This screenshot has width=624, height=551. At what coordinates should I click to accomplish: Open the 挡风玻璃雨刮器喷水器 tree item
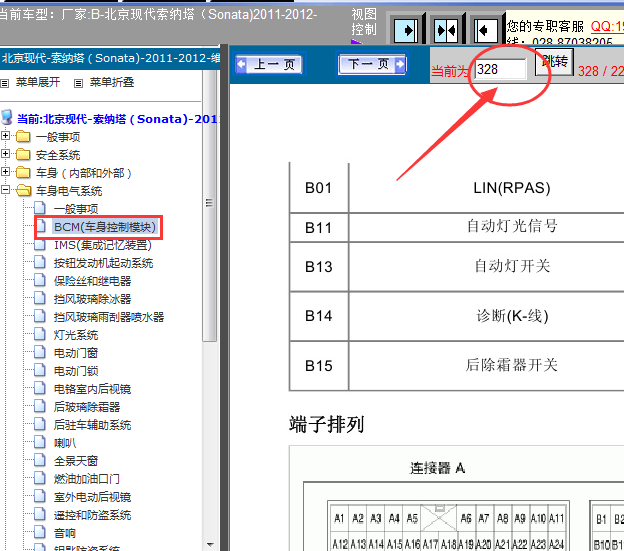(109, 317)
